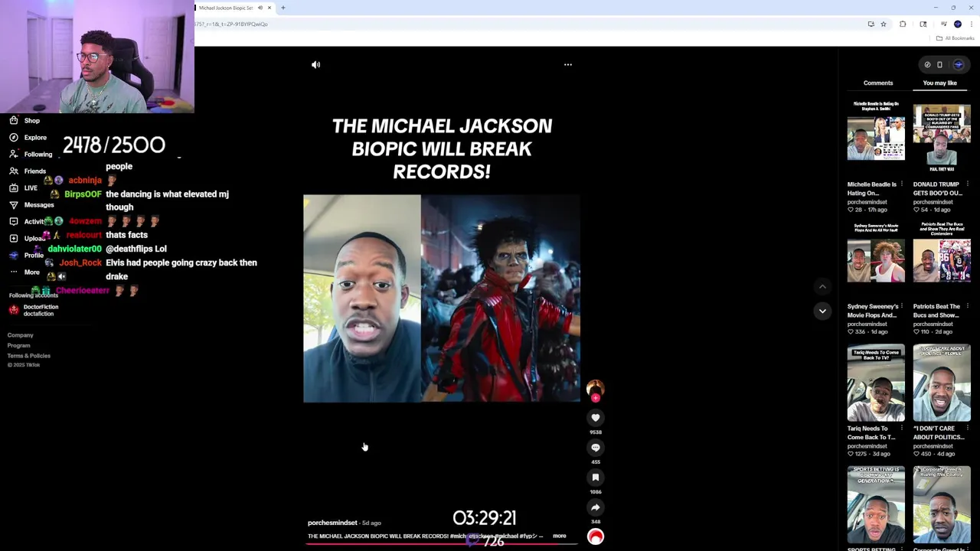Bookmark this page with the star icon
980x551 pixels.
(x=884, y=24)
